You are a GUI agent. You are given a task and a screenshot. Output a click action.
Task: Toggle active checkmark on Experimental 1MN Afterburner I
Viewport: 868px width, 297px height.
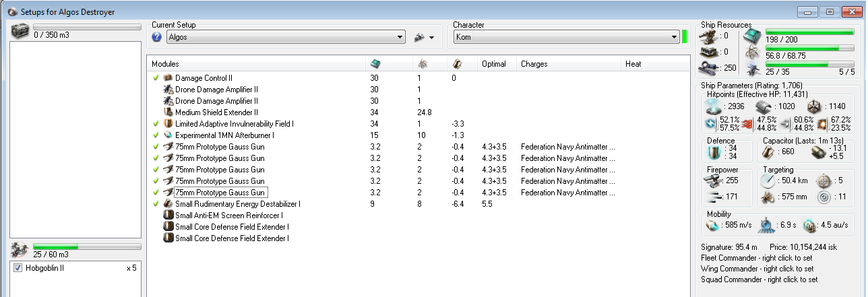coord(156,135)
